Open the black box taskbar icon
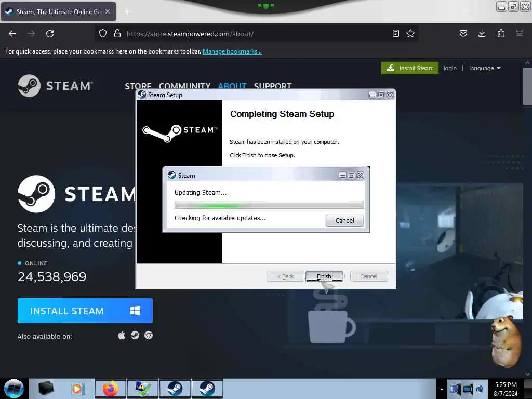 click(46, 389)
